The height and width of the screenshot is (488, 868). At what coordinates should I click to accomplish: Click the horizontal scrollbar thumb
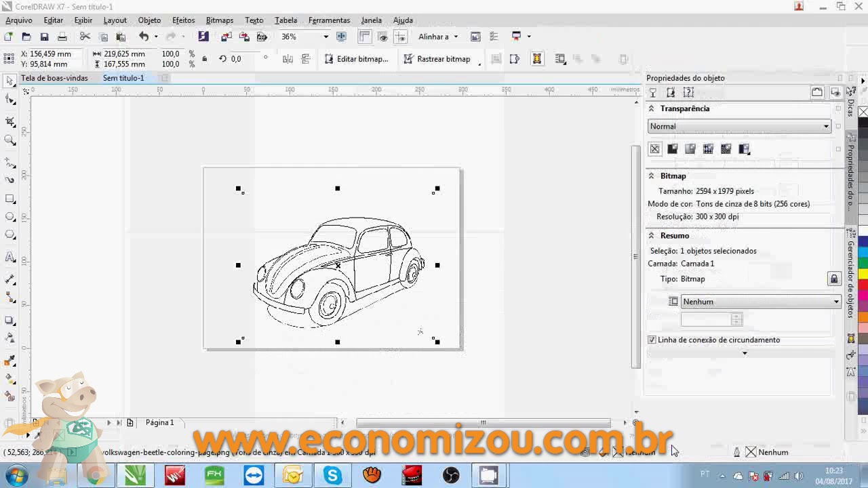(x=483, y=423)
